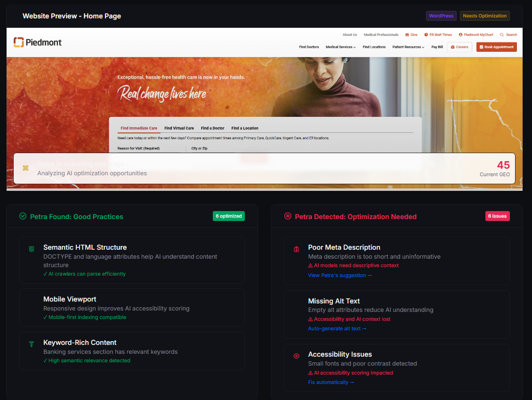The image size is (532, 400).
Task: Click the Keyword-Rich Content T icon
Action: 32,344
